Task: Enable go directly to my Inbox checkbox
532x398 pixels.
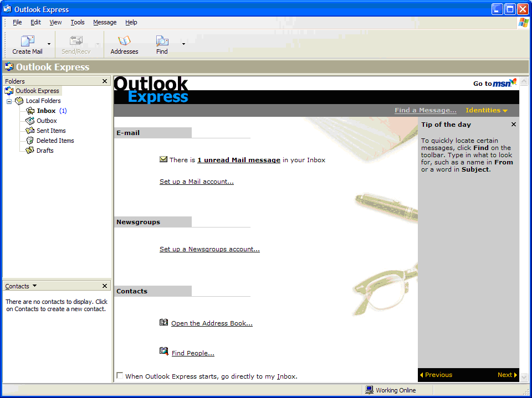Action: coord(120,376)
